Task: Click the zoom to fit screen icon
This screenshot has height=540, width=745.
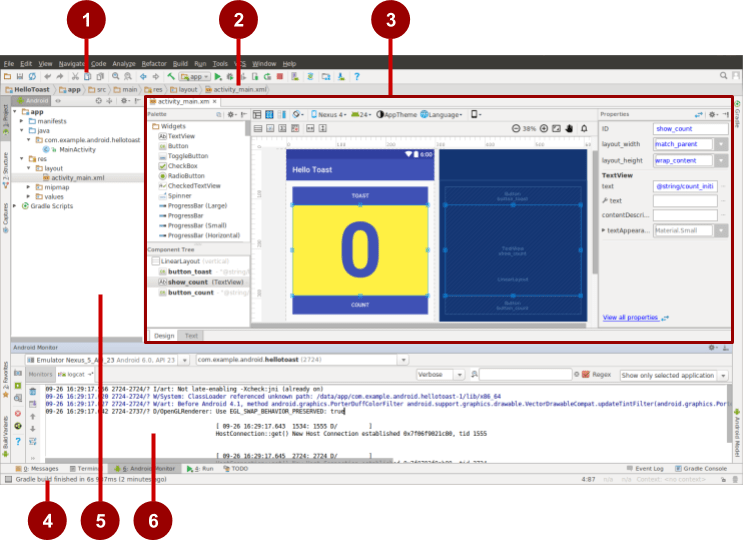Action: [x=556, y=129]
